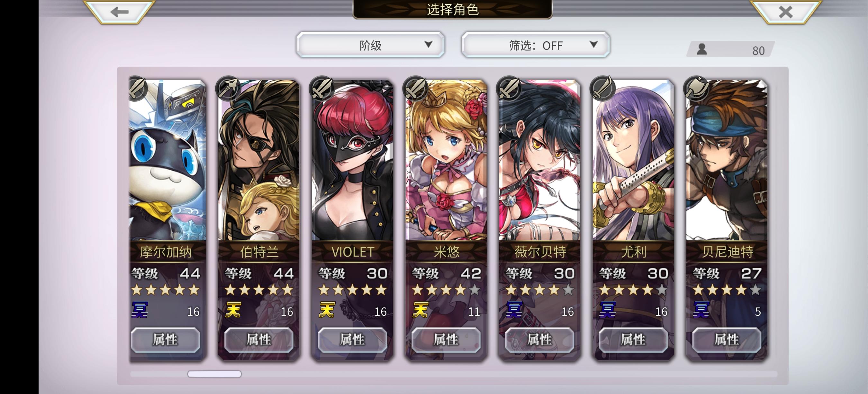Click the spear weapon icon on 伯特兰's card
This screenshot has height=394, width=868.
pos(228,88)
